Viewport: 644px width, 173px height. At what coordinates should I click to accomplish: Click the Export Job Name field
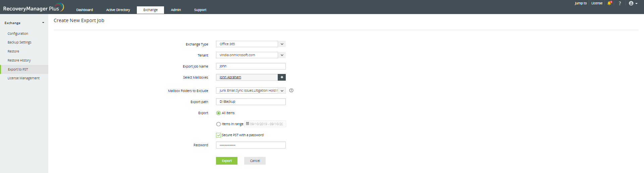(251, 66)
